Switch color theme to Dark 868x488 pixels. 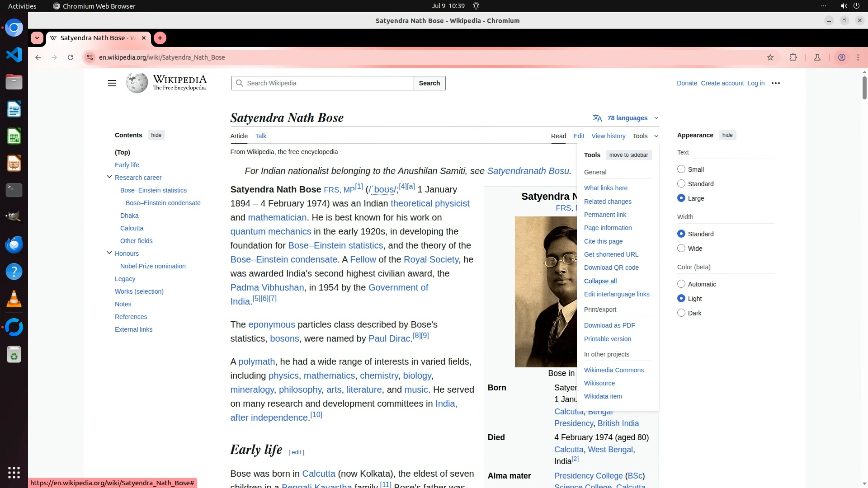(x=681, y=313)
